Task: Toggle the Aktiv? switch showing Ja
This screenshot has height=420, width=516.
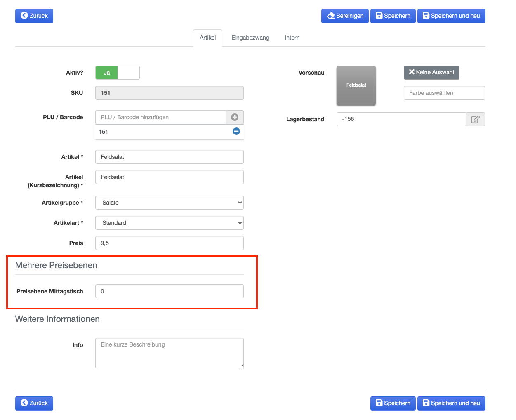Action: [x=118, y=73]
